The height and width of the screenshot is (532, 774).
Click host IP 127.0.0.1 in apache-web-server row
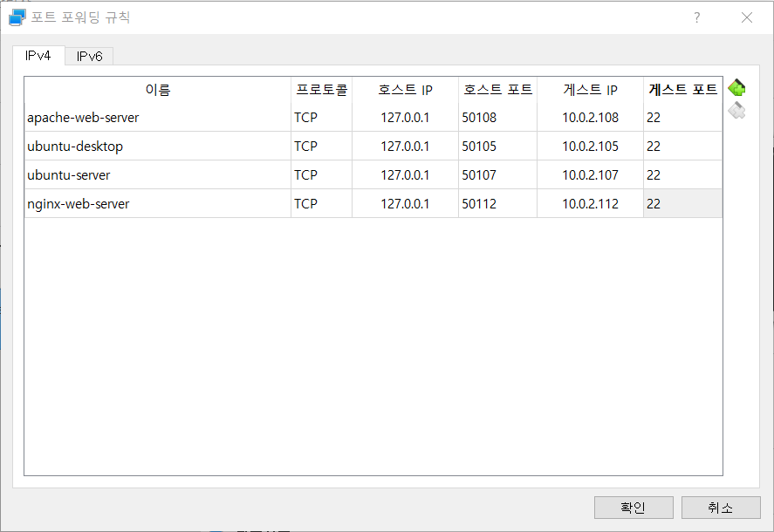click(x=405, y=118)
